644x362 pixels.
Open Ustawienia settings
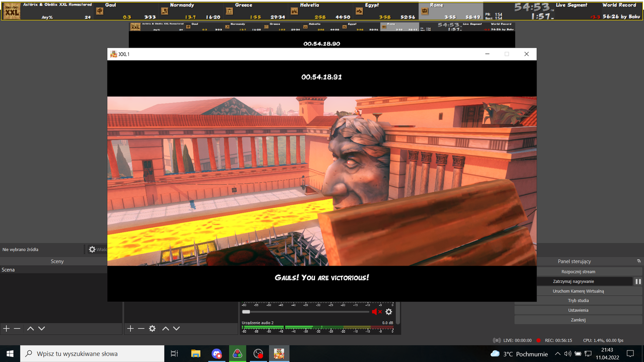point(578,310)
